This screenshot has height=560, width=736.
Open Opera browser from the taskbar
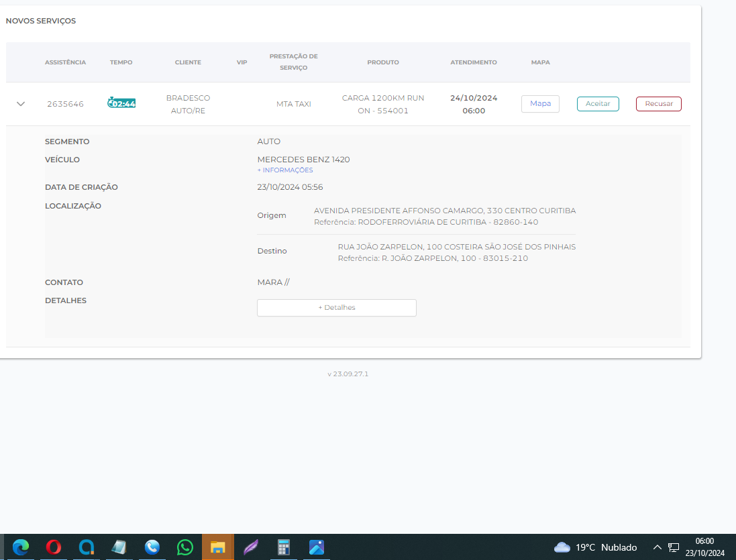54,547
